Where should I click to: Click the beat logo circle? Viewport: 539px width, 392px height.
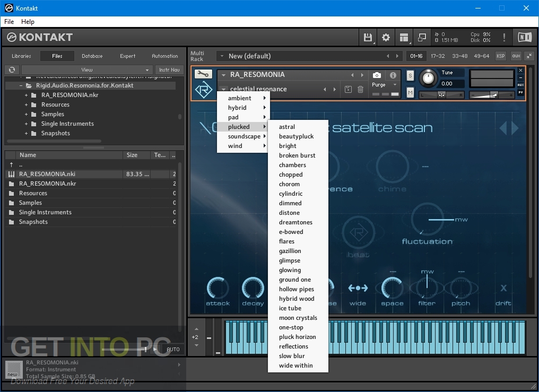[x=358, y=233]
